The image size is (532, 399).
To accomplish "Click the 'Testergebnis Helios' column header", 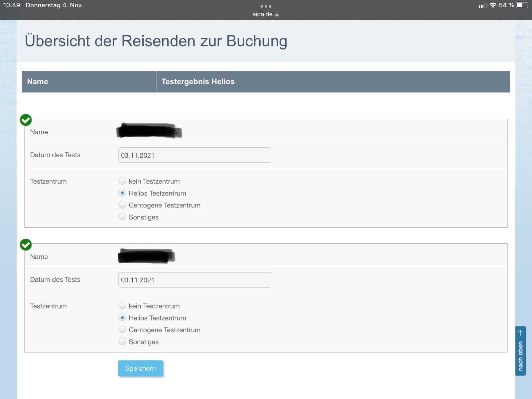I will [x=198, y=82].
